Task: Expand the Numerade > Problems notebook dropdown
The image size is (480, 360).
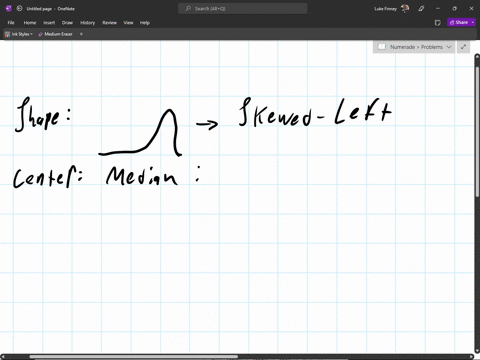Action: tap(449, 47)
